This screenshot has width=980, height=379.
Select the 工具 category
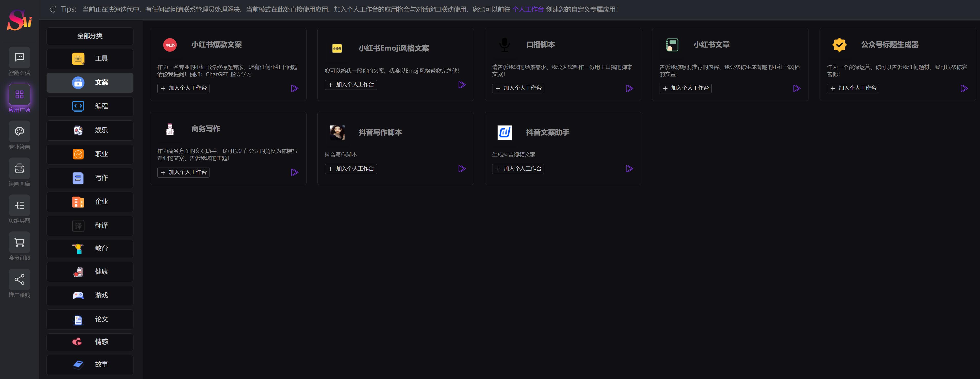coord(90,59)
